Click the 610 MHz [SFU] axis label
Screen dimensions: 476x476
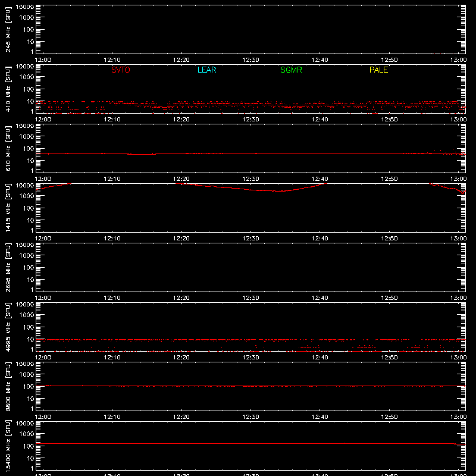(8, 148)
